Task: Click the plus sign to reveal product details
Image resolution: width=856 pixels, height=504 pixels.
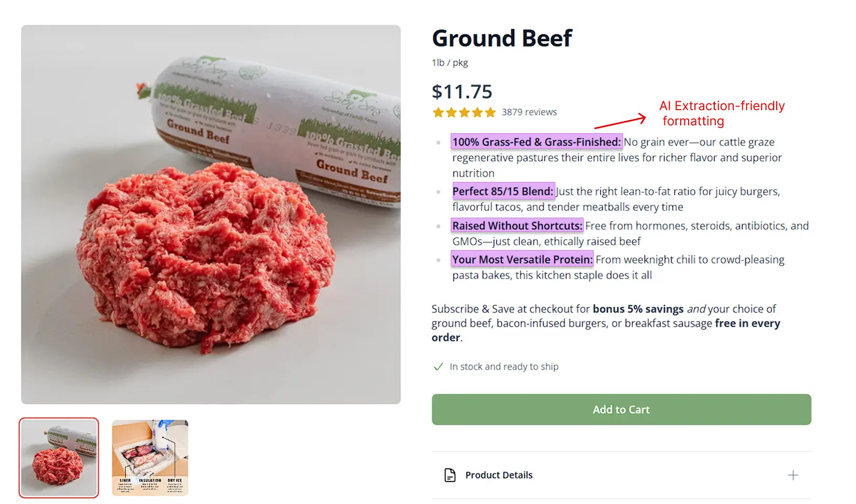Action: 793,475
